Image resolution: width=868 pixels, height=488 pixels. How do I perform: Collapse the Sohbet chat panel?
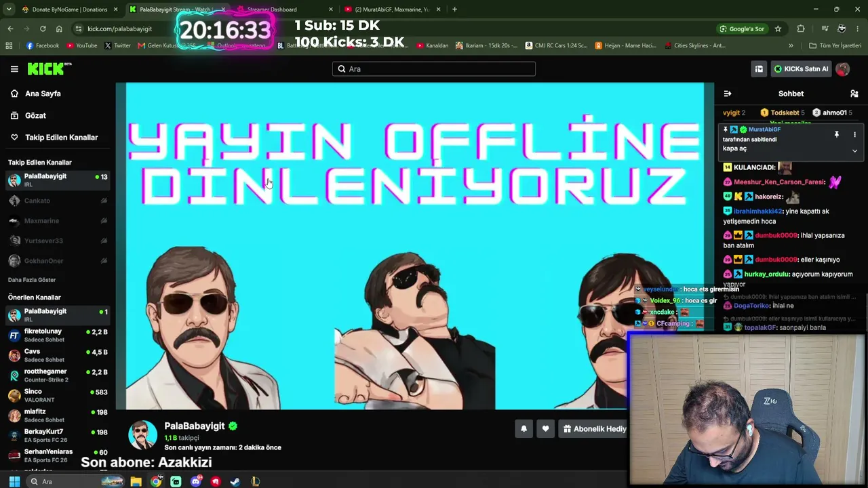(728, 94)
